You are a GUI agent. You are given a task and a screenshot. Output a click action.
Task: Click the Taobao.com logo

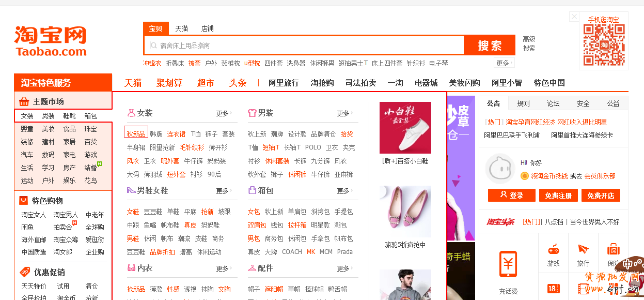51,40
